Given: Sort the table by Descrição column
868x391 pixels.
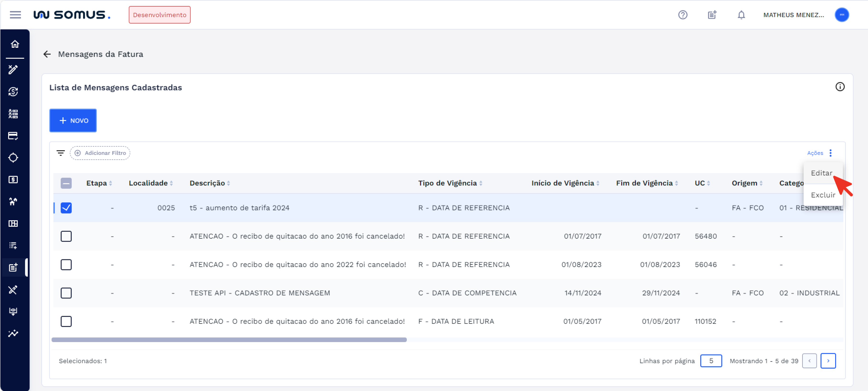Looking at the screenshot, I should 209,183.
